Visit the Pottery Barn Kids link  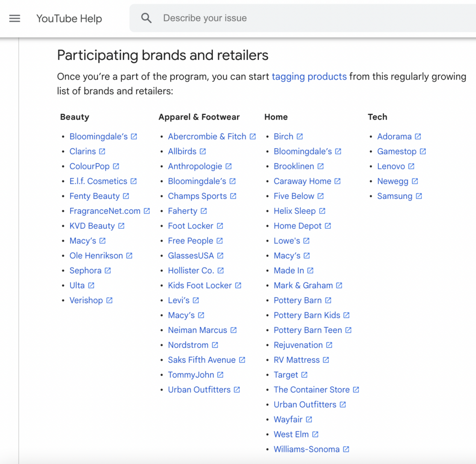306,315
